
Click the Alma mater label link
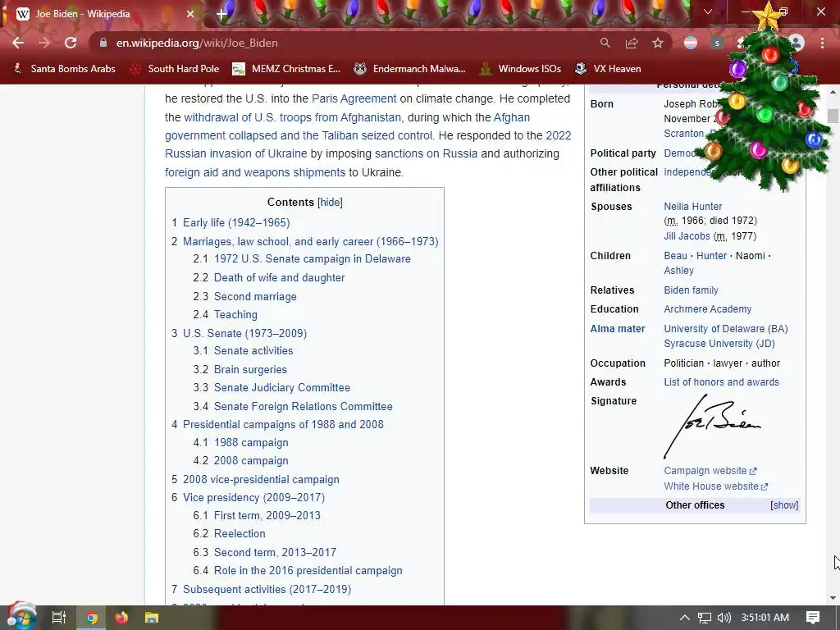pyautogui.click(x=618, y=328)
